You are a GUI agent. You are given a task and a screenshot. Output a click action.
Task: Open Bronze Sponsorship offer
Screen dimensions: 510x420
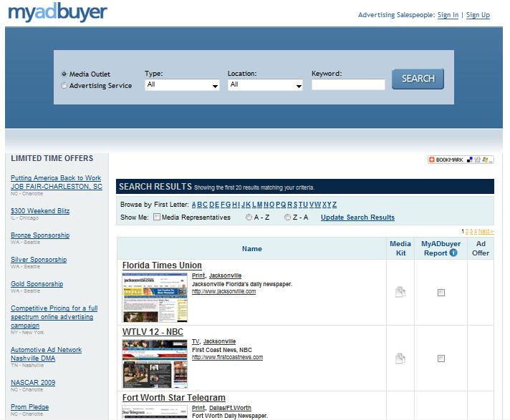point(40,235)
